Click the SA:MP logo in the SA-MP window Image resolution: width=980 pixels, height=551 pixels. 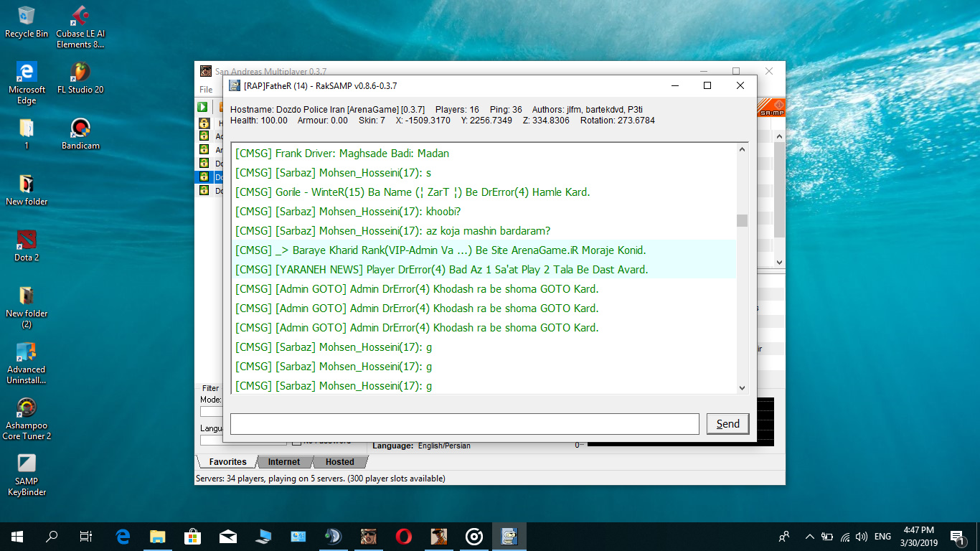771,108
